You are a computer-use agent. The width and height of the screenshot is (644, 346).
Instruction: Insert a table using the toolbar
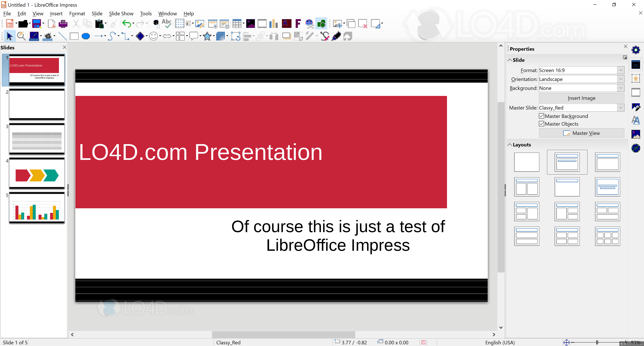(236, 24)
